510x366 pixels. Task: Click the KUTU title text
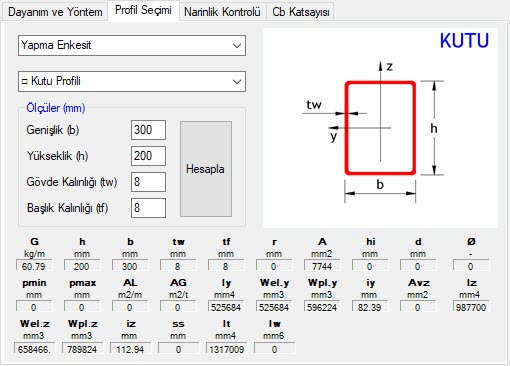[x=464, y=41]
